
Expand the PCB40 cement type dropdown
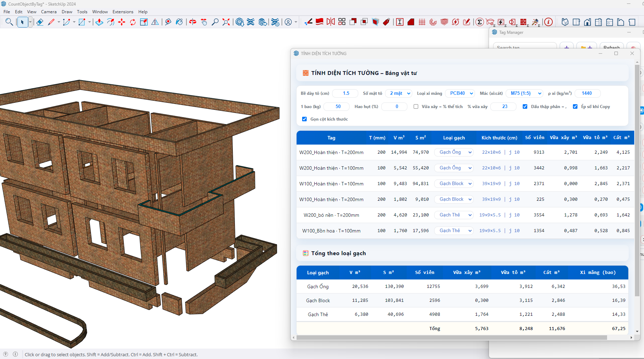pos(461,93)
